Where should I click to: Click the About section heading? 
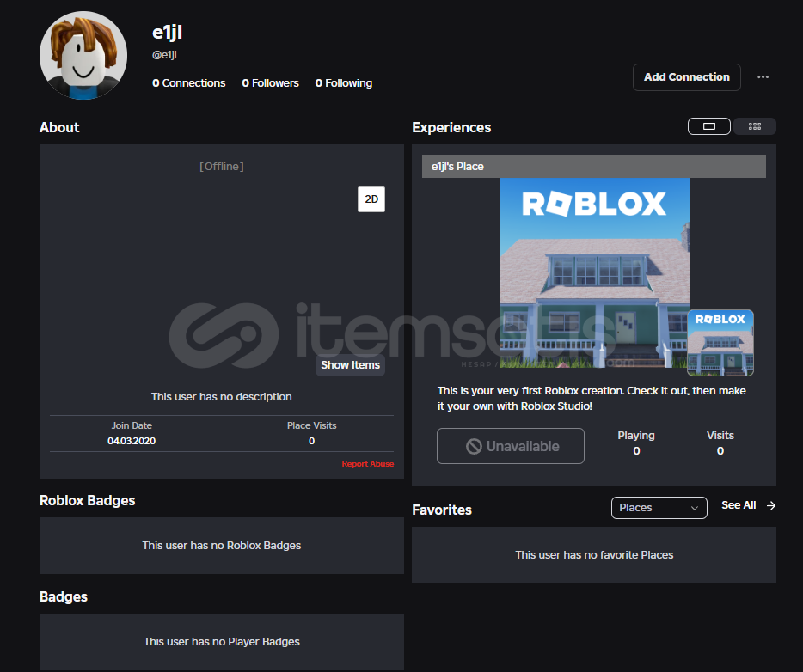(59, 127)
